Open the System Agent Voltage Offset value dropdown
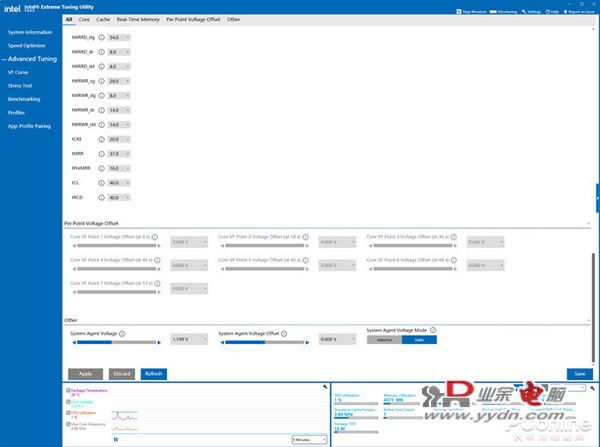This screenshot has height=447, width=600. [x=337, y=339]
